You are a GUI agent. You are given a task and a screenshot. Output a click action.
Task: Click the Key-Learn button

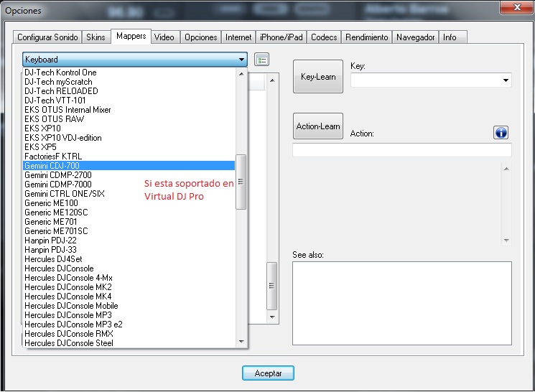coord(318,76)
